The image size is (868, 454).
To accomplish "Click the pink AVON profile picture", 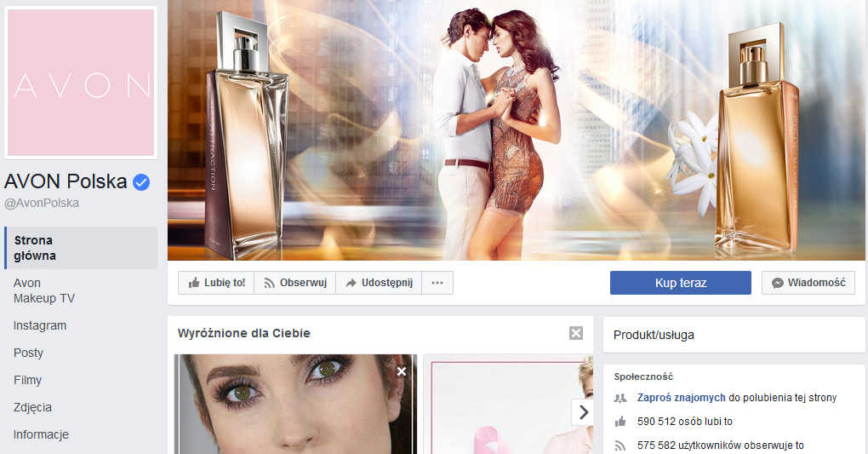I will [x=81, y=83].
